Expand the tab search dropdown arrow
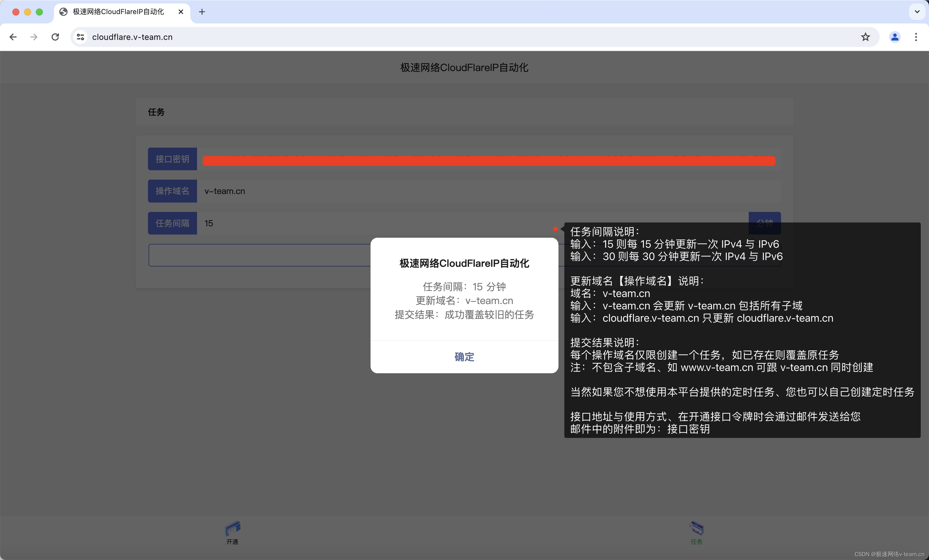This screenshot has width=929, height=560. click(917, 12)
